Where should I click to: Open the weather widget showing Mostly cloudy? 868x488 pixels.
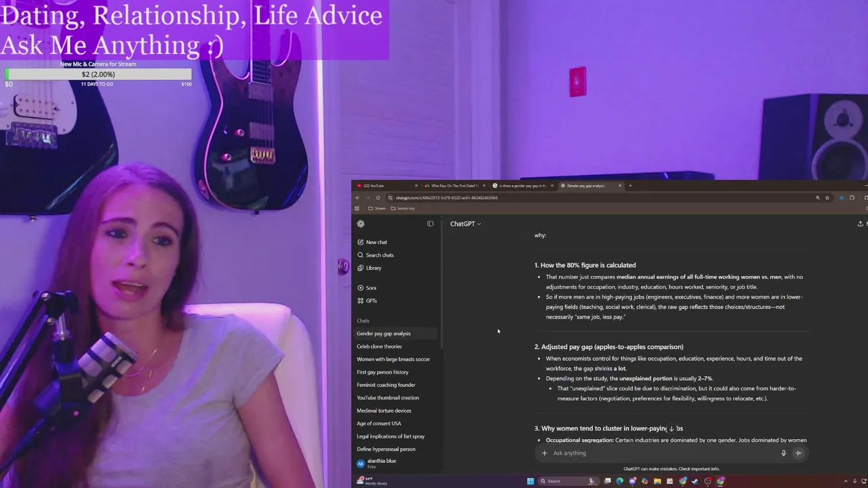coord(372,481)
